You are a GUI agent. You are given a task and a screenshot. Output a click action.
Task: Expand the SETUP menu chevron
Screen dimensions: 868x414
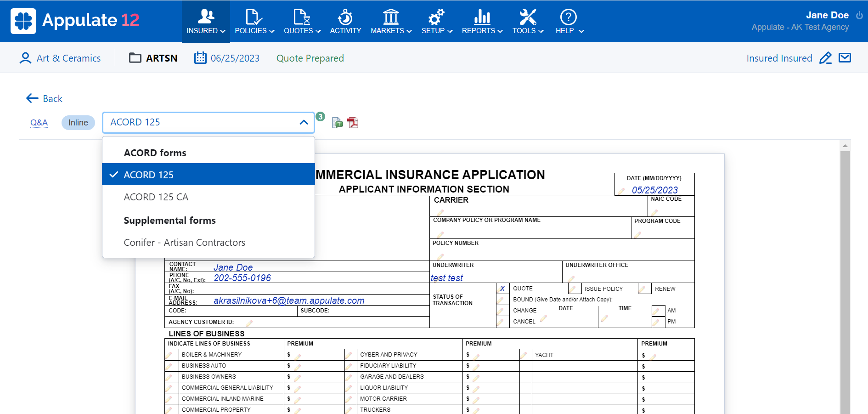[450, 31]
